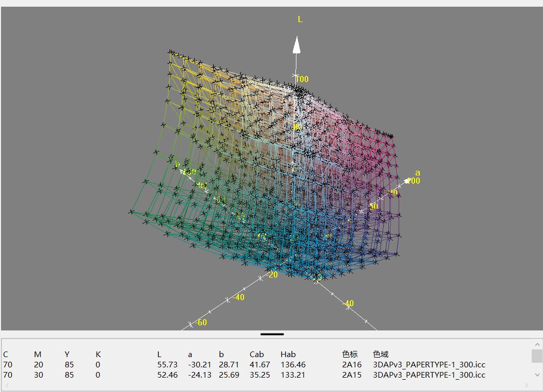Click the M column header
Viewport: 543px width, 392px height.
[38, 354]
